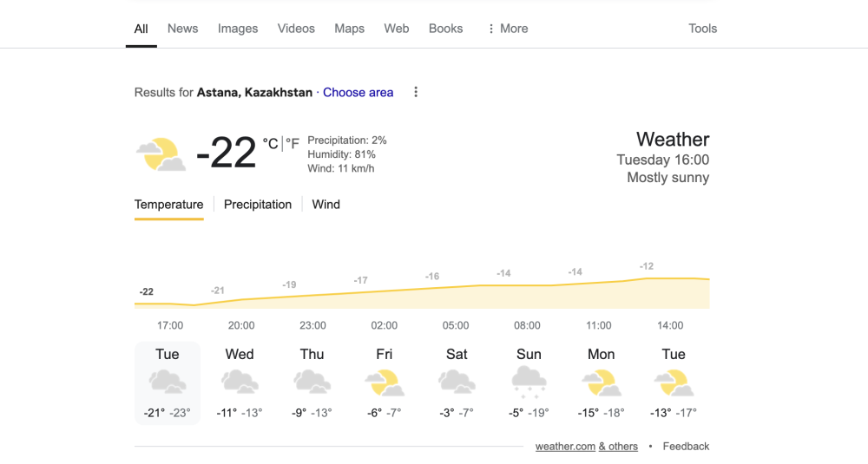This screenshot has height=464, width=868.
Task: Select Thursday's cloudy forecast icon
Action: 312,382
